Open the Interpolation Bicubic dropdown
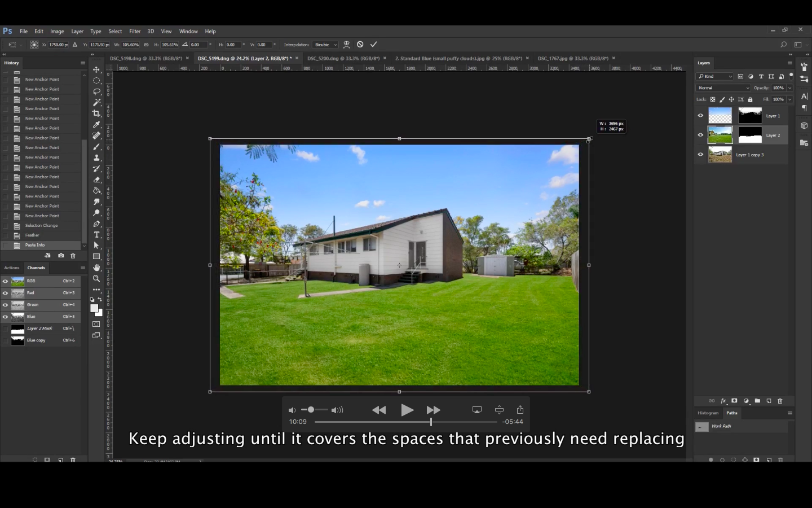812x508 pixels. pyautogui.click(x=325, y=45)
